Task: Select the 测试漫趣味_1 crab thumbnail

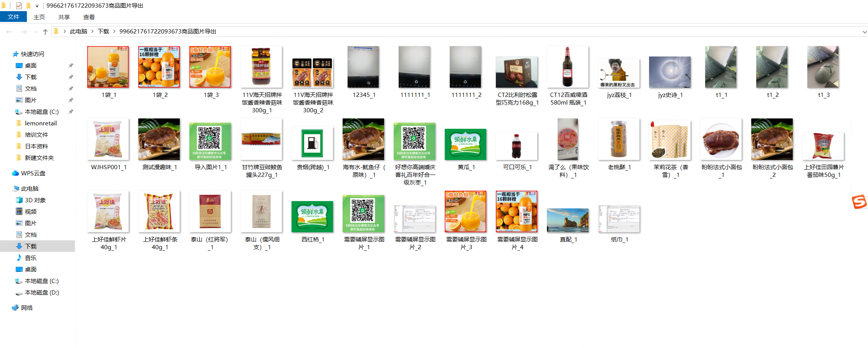Action: pos(159,139)
